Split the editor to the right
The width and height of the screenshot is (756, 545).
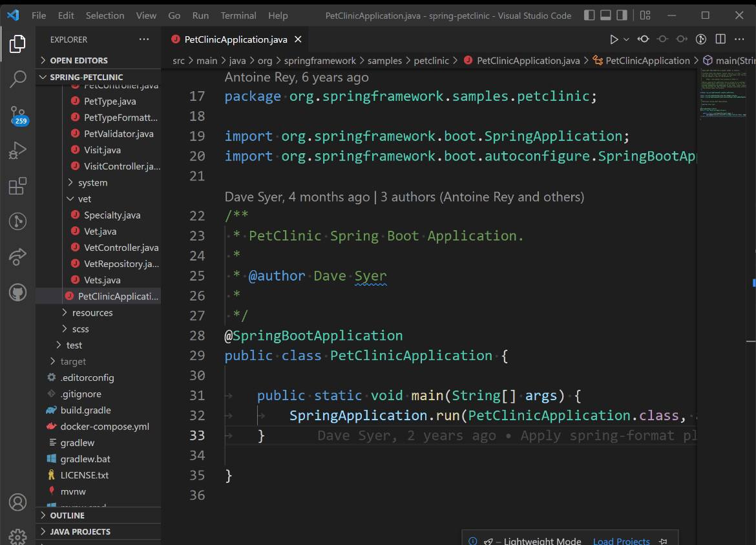720,39
